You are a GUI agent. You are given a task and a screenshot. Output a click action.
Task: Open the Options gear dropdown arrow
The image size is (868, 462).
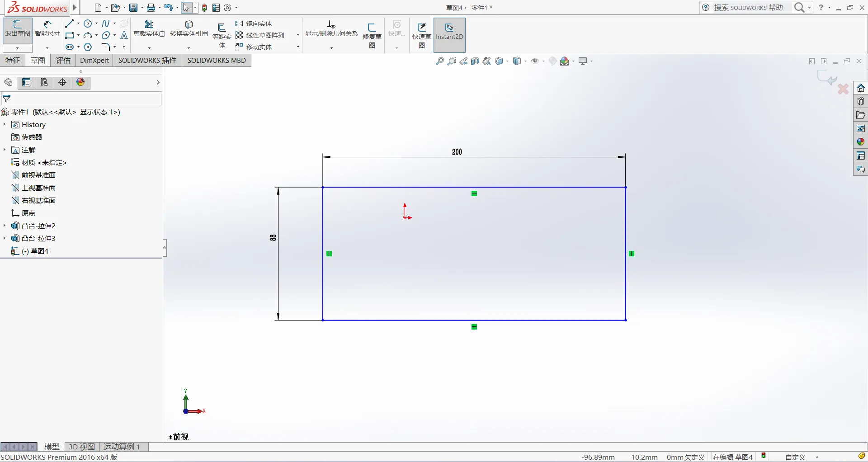pos(236,8)
